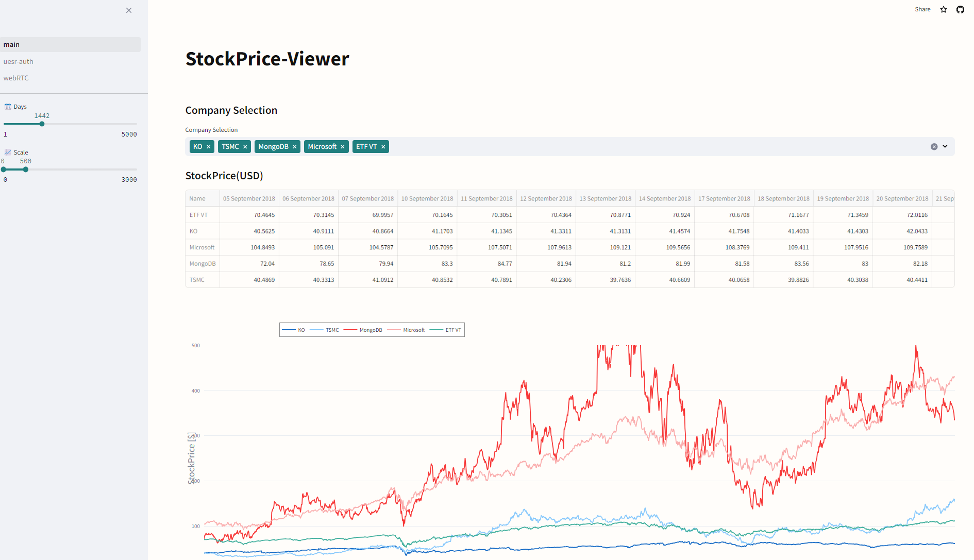Click the 18 September 2018 column header
The image size is (974, 560).
point(783,198)
